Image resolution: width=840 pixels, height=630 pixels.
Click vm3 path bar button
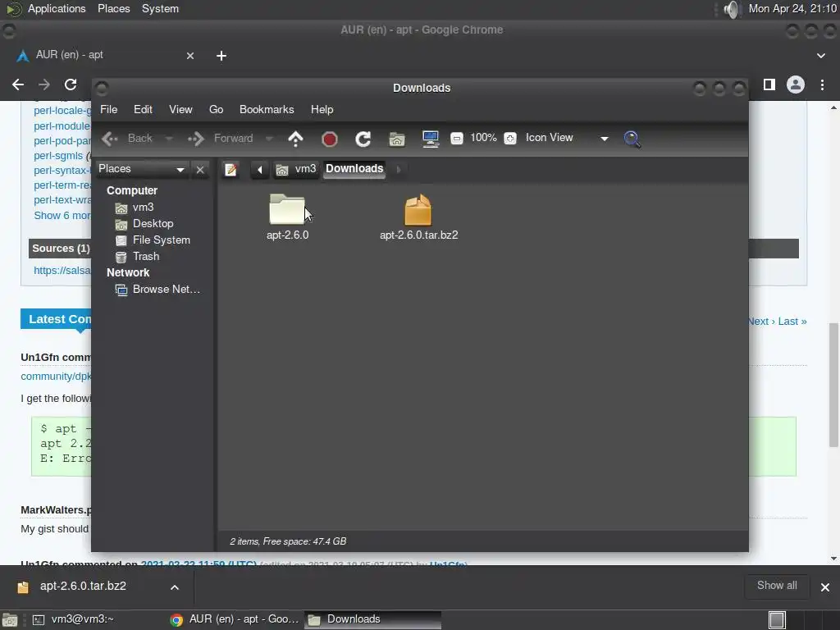296,169
